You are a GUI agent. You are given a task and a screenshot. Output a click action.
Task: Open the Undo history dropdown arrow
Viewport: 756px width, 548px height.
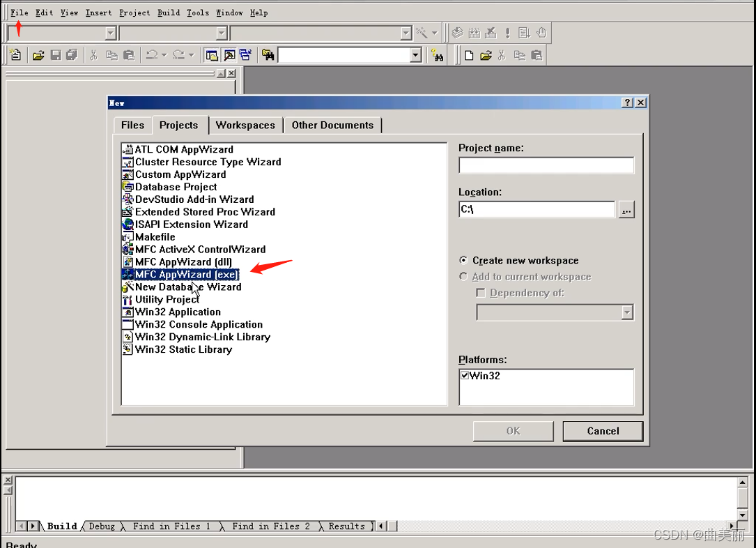(164, 55)
